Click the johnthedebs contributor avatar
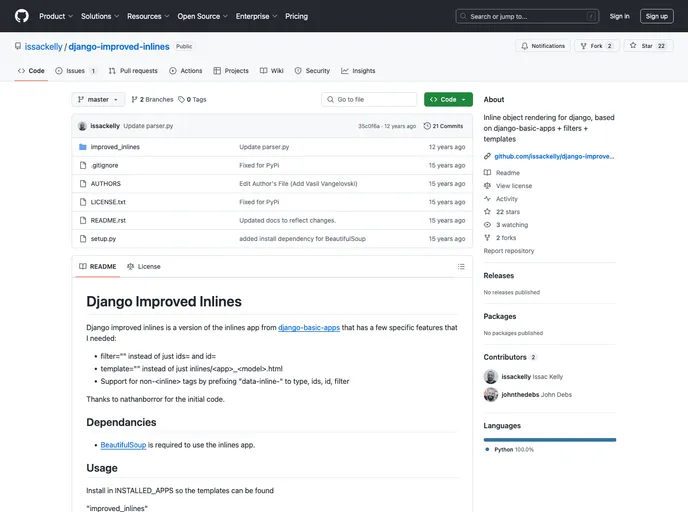Image resolution: width=688 pixels, height=512 pixels. [491, 395]
